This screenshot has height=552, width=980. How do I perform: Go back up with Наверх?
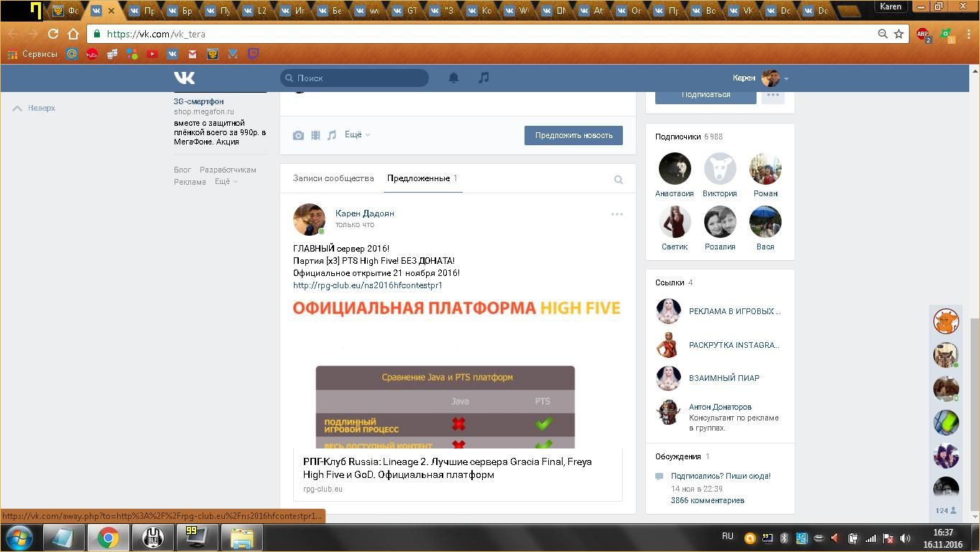(x=34, y=108)
